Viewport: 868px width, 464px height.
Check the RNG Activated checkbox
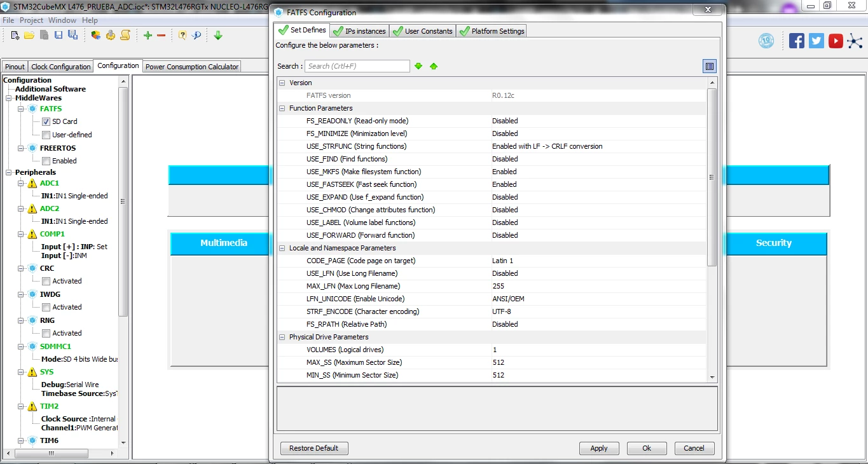click(46, 333)
